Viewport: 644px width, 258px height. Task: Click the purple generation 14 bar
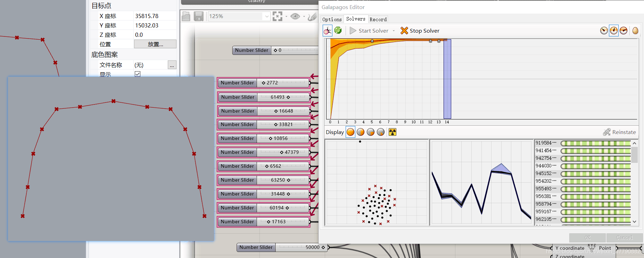tap(447, 79)
